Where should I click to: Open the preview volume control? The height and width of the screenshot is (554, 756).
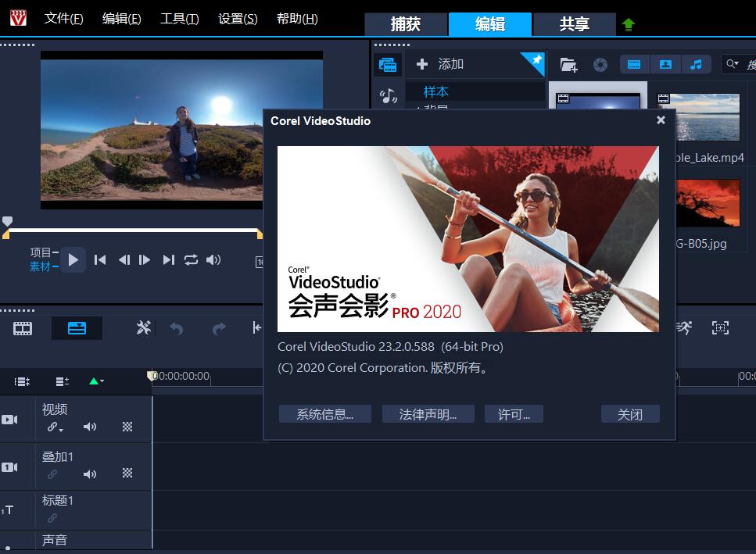213,260
